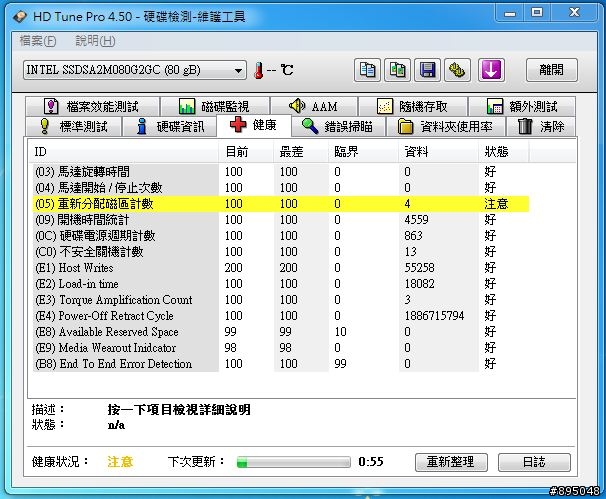Viewport: 606px width, 499px height.
Task: Maximize the HD Tune Pro window
Action: coord(537,13)
